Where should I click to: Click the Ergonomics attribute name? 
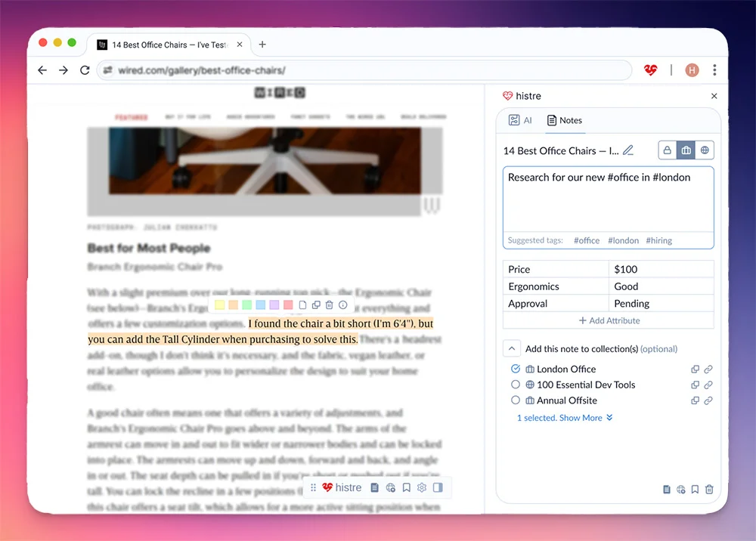click(556, 286)
